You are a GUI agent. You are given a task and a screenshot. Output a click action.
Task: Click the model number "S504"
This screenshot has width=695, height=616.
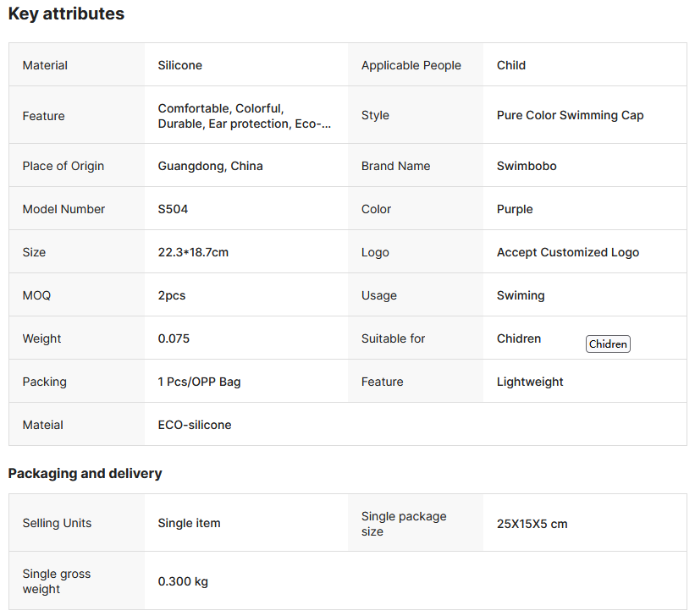pos(173,209)
